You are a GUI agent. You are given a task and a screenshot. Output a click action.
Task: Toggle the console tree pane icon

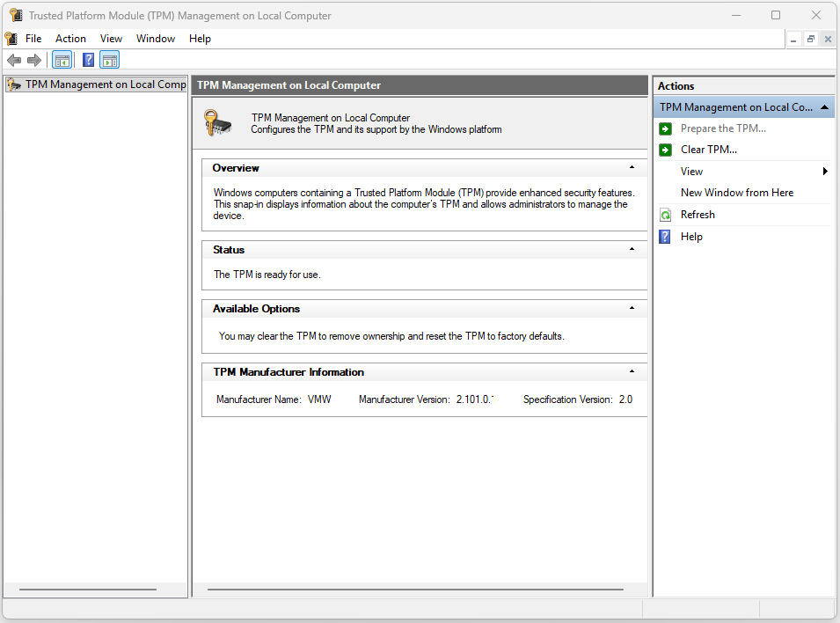(62, 60)
